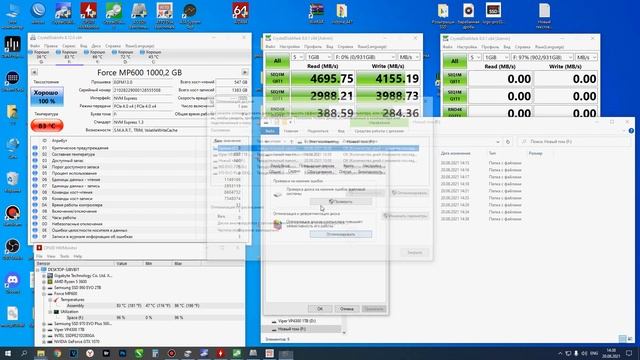Click status circle of attribute 02 Составная температура

[x=35, y=154]
